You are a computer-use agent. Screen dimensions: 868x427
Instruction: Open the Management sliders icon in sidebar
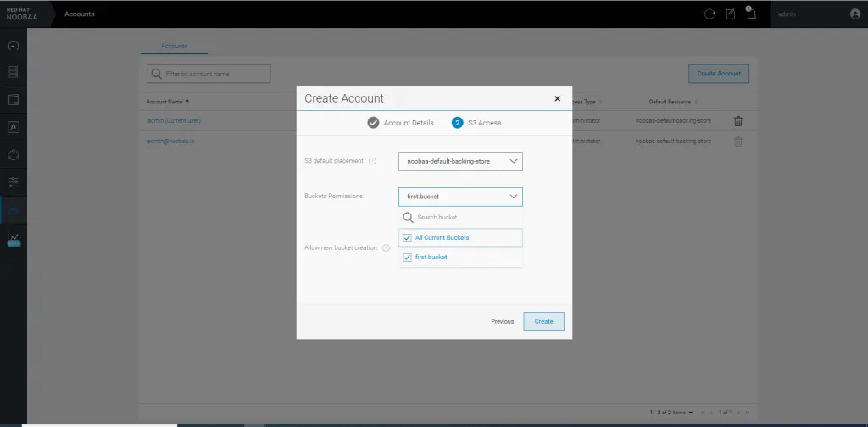click(x=14, y=182)
